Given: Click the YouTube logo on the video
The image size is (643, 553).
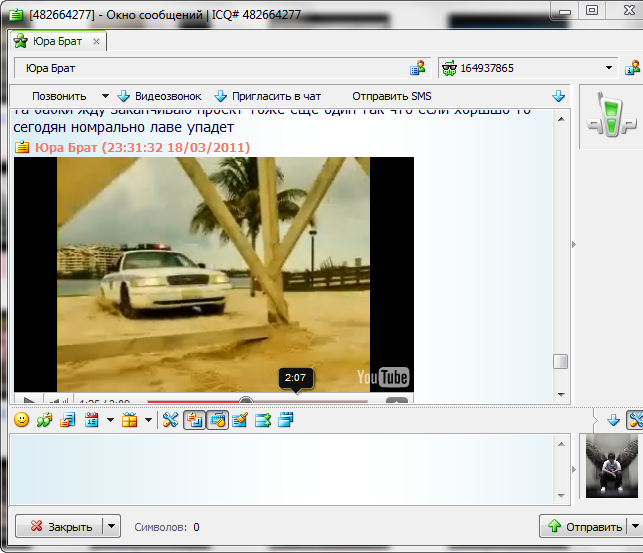Looking at the screenshot, I should coord(383,377).
